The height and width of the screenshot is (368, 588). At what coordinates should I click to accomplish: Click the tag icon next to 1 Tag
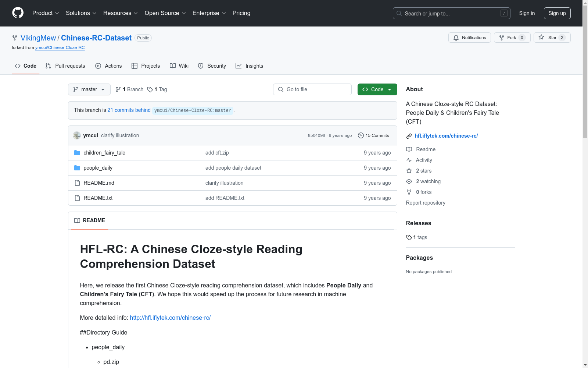150,89
